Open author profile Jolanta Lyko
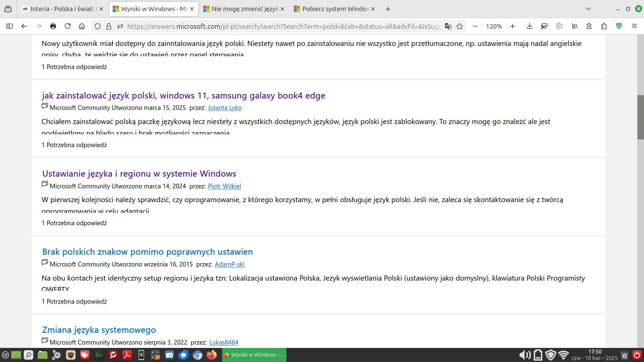644x362 pixels. coord(224,108)
